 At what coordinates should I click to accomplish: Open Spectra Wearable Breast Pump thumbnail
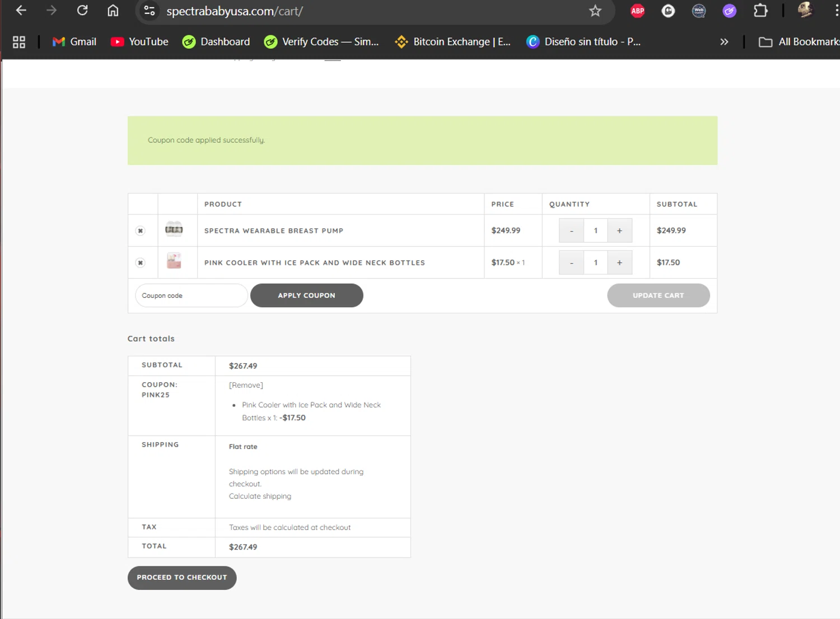(x=174, y=229)
